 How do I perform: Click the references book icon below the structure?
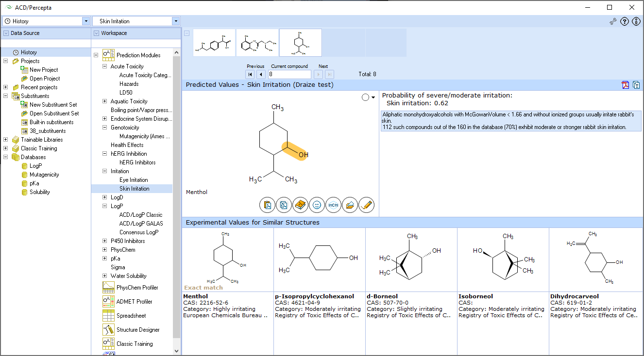(x=300, y=205)
